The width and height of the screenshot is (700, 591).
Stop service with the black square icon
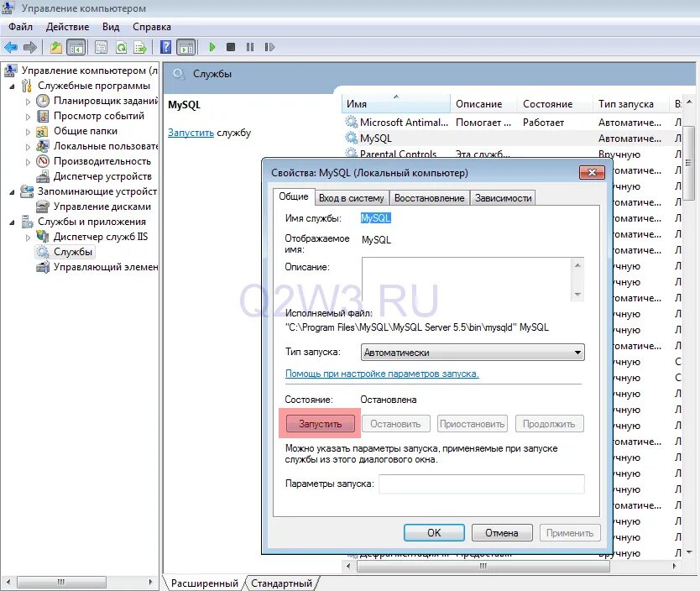[x=230, y=47]
